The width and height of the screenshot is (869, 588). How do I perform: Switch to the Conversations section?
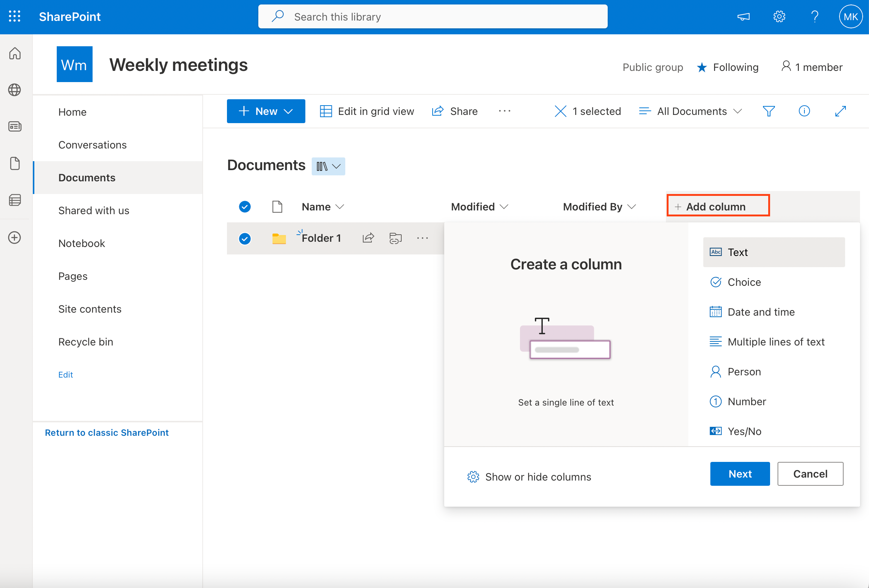pyautogui.click(x=92, y=145)
